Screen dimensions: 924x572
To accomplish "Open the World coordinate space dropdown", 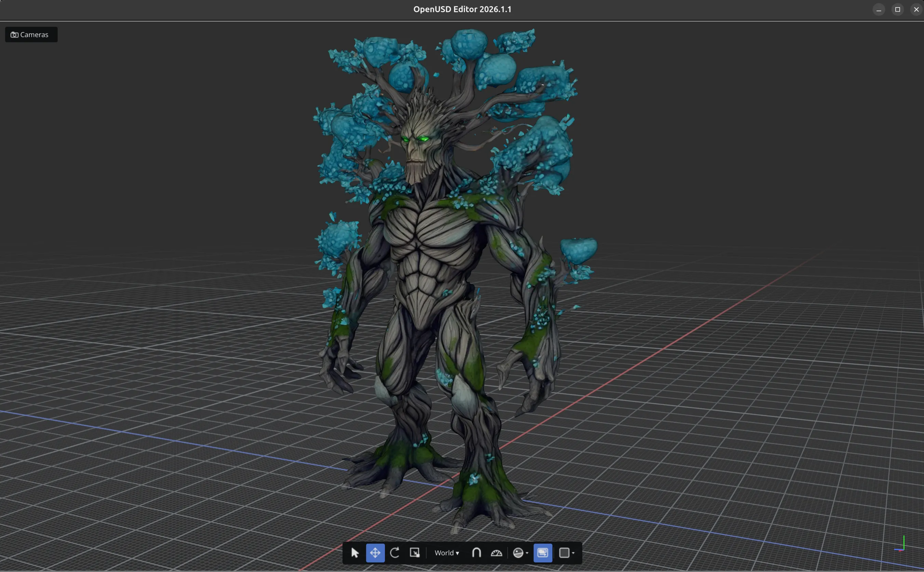I will coord(446,553).
